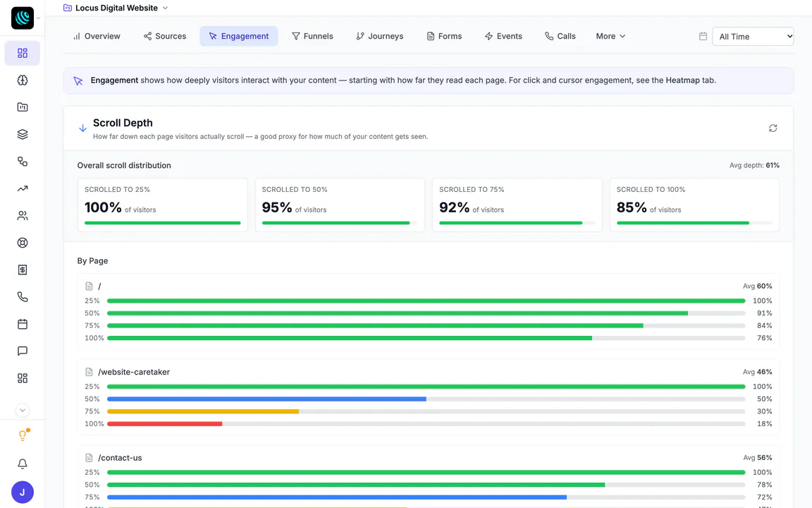Screen dimensions: 812x508
Task: Open the workflow shapes sidebar icon
Action: coord(23,161)
